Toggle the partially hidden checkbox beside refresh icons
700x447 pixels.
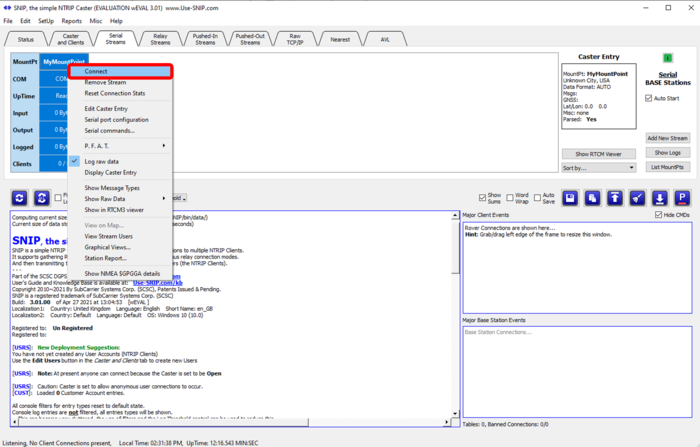[x=58, y=198]
